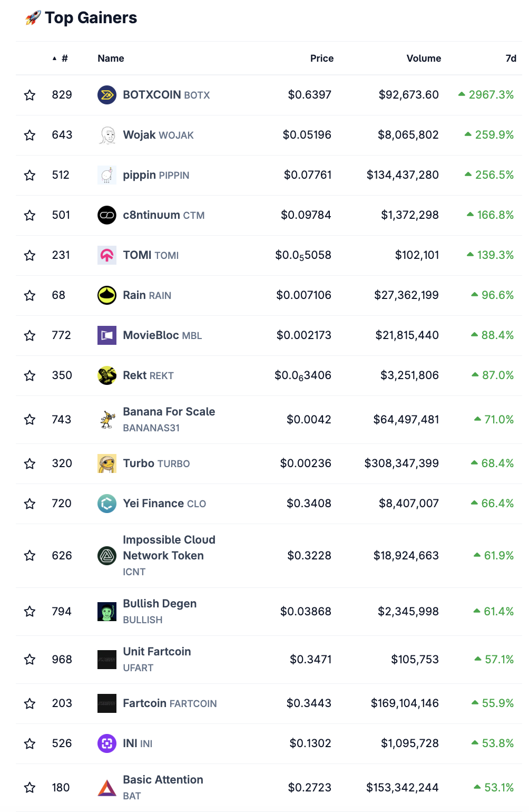Add pippin to watchlist via star
The image size is (529, 812).
[x=30, y=175]
